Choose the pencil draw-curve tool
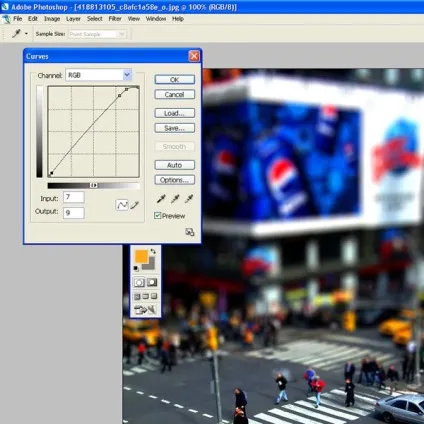This screenshot has height=424, width=424. pyautogui.click(x=135, y=205)
